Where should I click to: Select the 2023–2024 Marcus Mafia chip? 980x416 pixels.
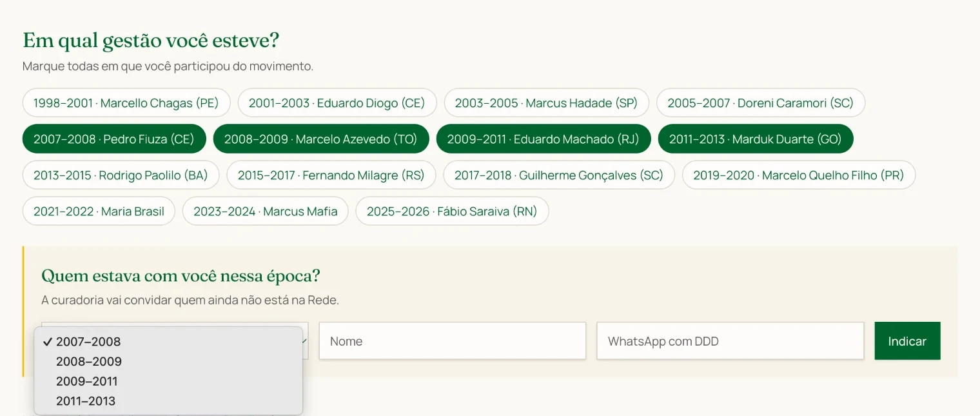266,211
